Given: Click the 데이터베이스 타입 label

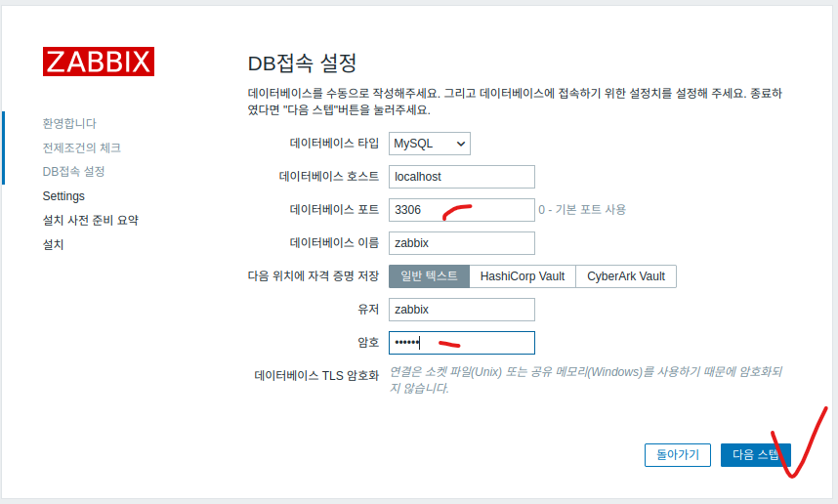Looking at the screenshot, I should [334, 144].
